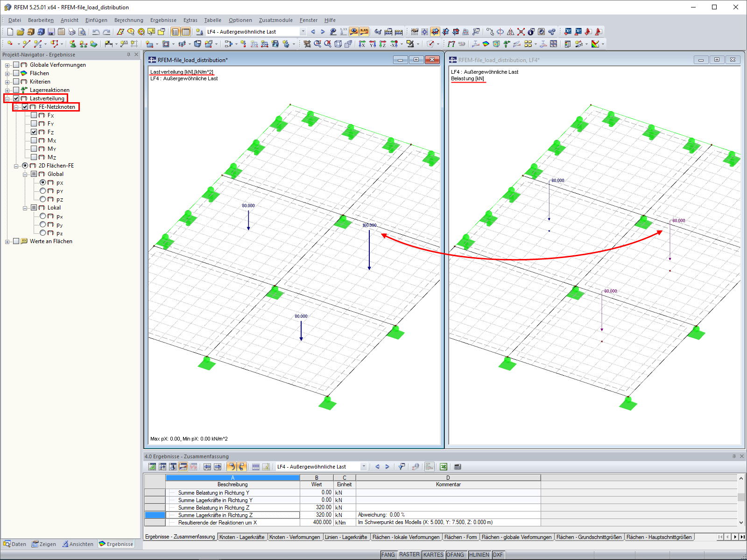Uncheck the Fz load distribution checkbox
This screenshot has height=560, width=747.
(34, 132)
